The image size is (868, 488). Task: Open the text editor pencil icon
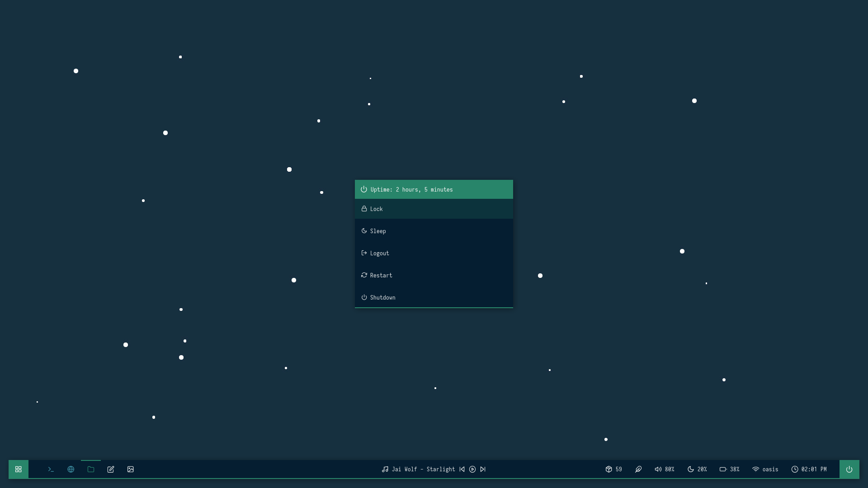(111, 469)
